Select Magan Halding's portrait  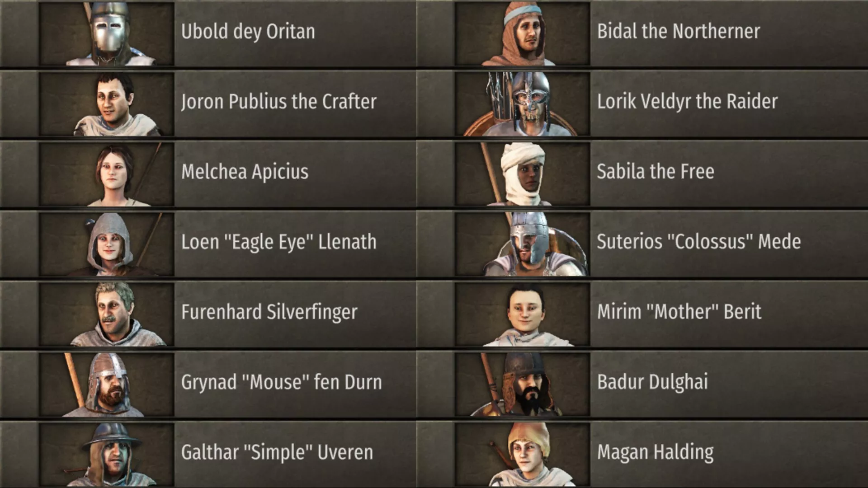click(x=523, y=455)
